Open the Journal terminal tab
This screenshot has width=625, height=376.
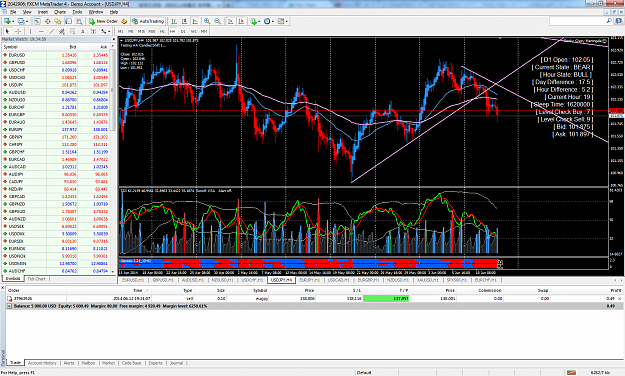coord(176,363)
